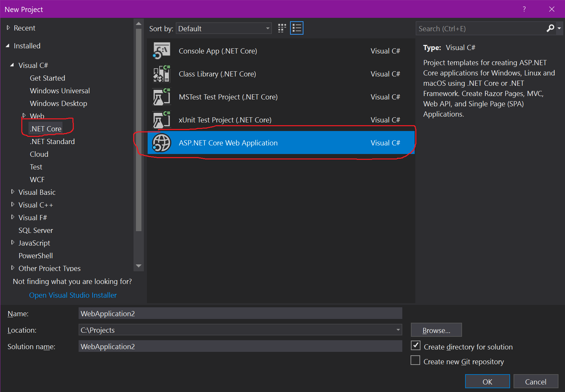The width and height of the screenshot is (565, 392).
Task: Select the Test category
Action: click(x=36, y=167)
